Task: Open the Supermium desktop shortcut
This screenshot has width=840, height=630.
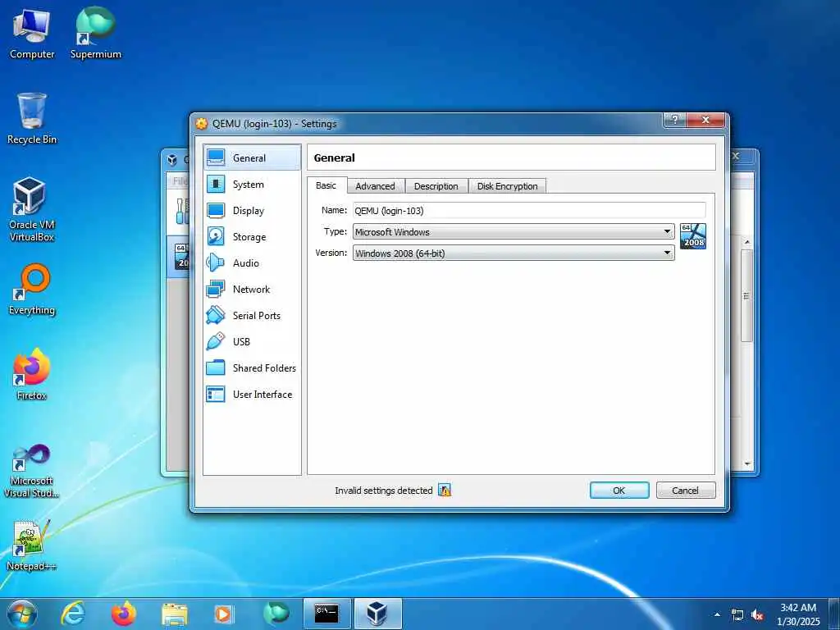Action: point(96,34)
